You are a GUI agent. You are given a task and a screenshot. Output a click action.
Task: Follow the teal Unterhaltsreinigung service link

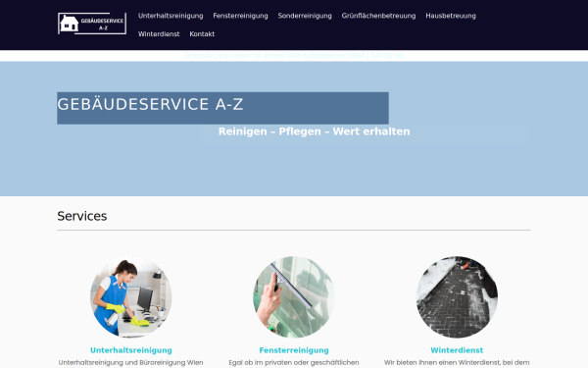pyautogui.click(x=131, y=350)
